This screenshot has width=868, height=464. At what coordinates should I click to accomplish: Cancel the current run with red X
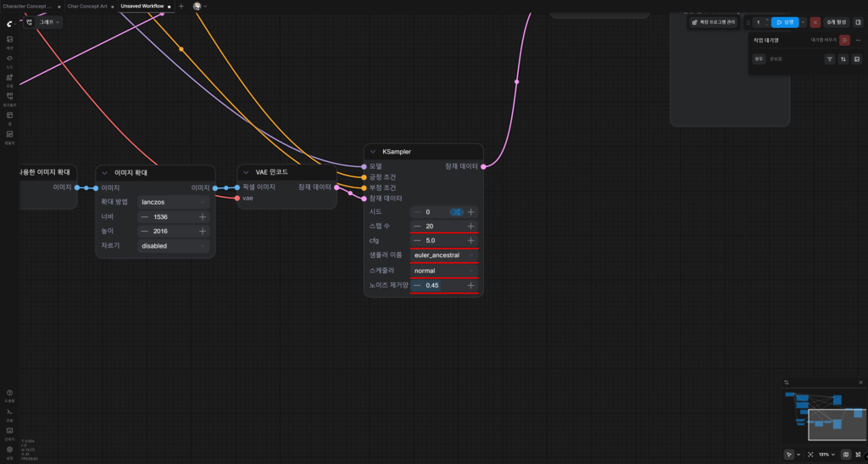815,22
